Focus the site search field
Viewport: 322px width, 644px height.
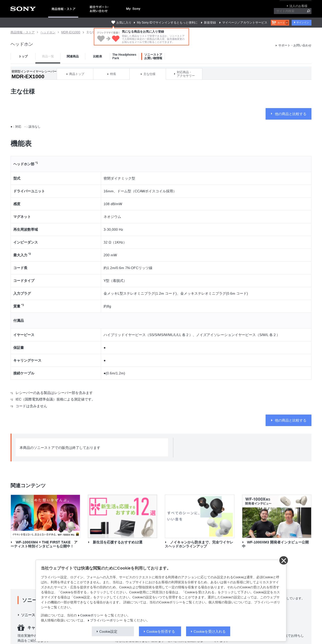click(290, 11)
